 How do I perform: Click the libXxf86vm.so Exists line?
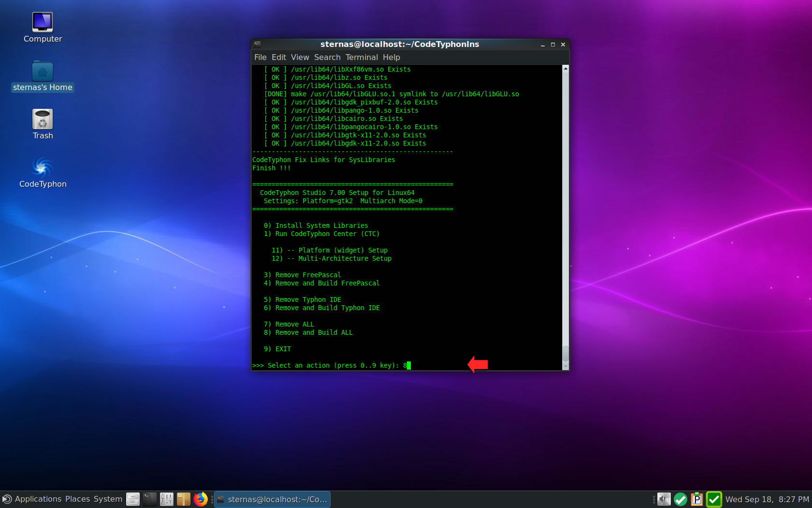(x=337, y=69)
